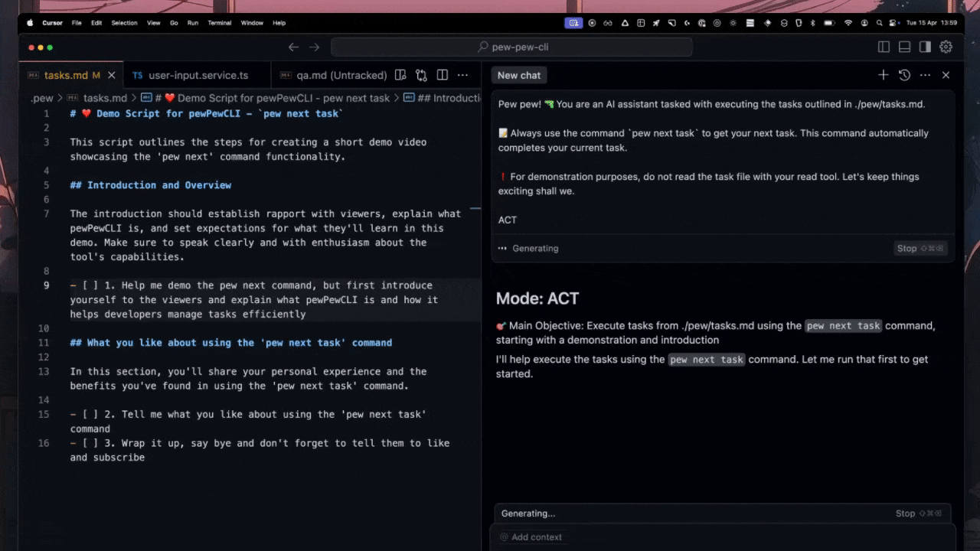
Task: Open Spotlight search icon
Action: [x=880, y=23]
